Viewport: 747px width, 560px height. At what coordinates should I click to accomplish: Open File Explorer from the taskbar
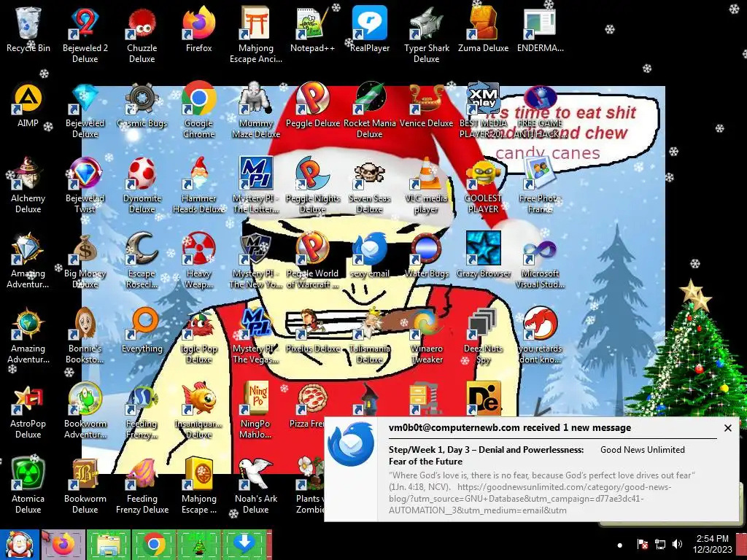(x=109, y=545)
